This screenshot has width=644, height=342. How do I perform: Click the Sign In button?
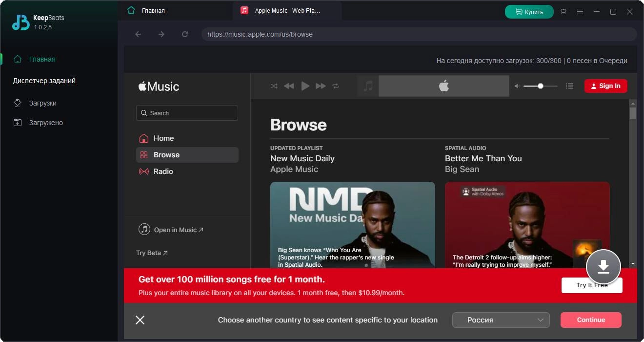click(x=606, y=86)
